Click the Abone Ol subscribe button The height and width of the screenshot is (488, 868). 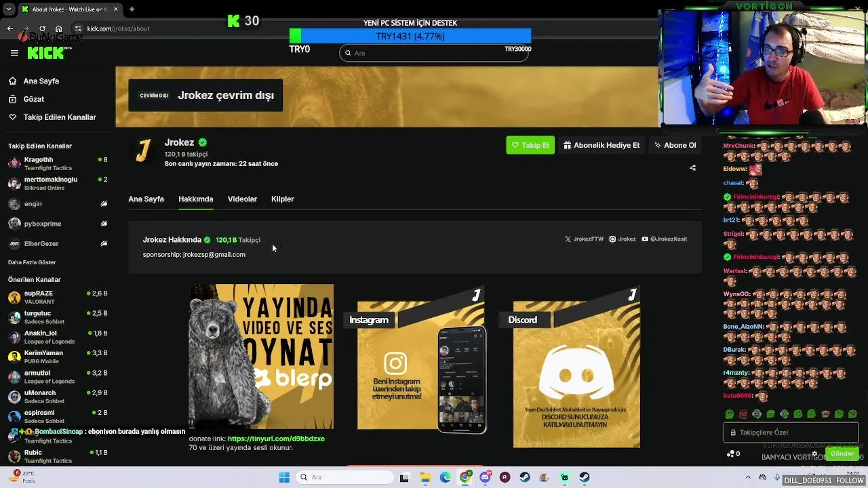675,145
